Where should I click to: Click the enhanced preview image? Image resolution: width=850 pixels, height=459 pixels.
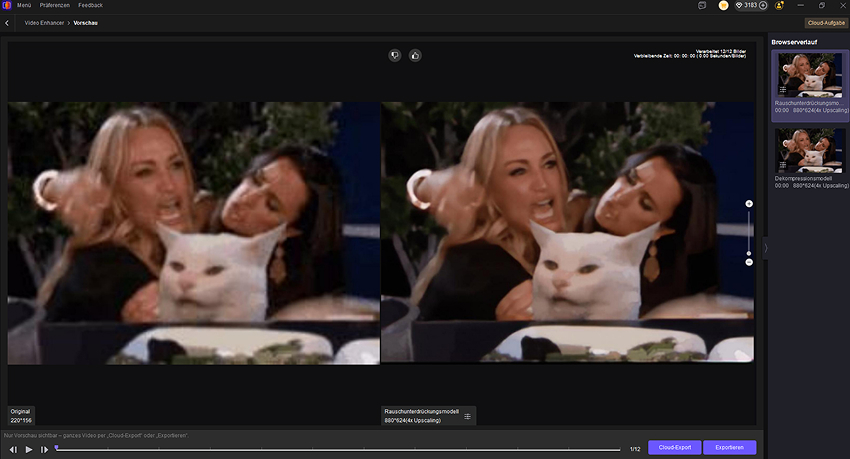coord(567,232)
